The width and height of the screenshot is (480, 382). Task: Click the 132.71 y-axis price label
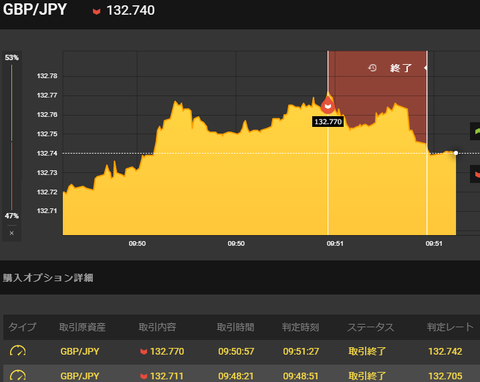tap(47, 211)
